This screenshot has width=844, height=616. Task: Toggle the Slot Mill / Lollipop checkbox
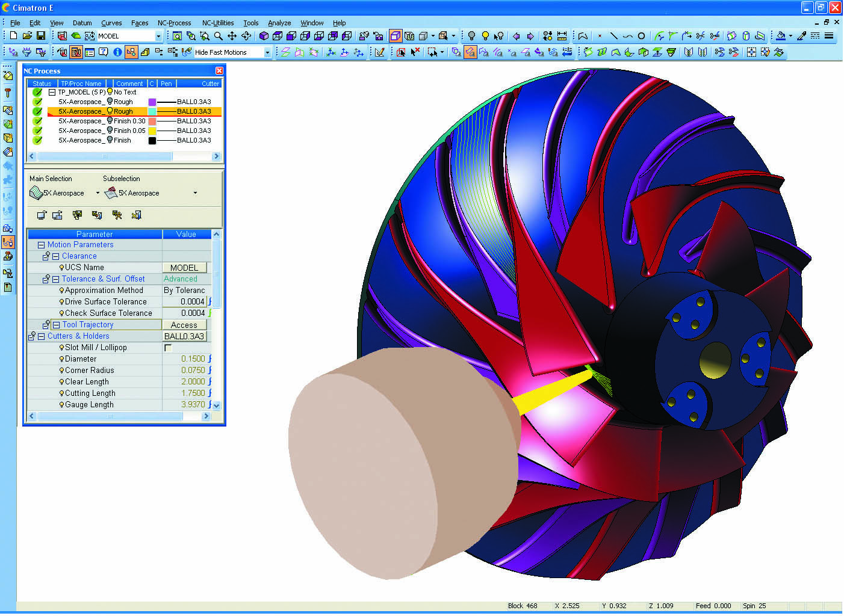[168, 348]
